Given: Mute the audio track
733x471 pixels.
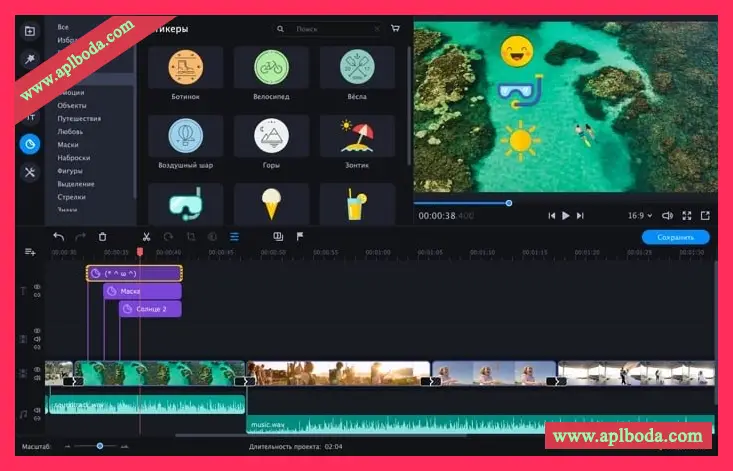Looking at the screenshot, I should tap(37, 410).
